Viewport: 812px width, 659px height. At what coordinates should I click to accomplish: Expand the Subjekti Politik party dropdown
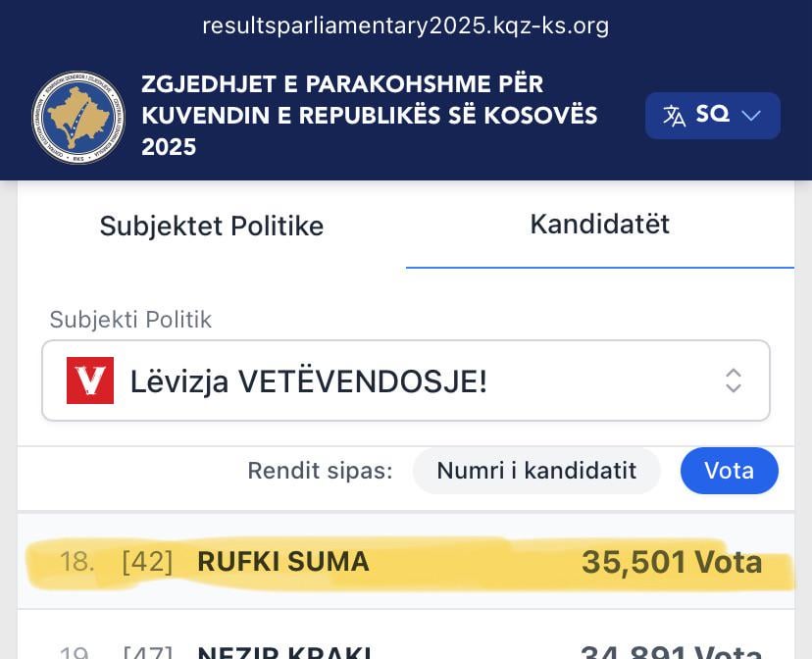pyautogui.click(x=406, y=380)
